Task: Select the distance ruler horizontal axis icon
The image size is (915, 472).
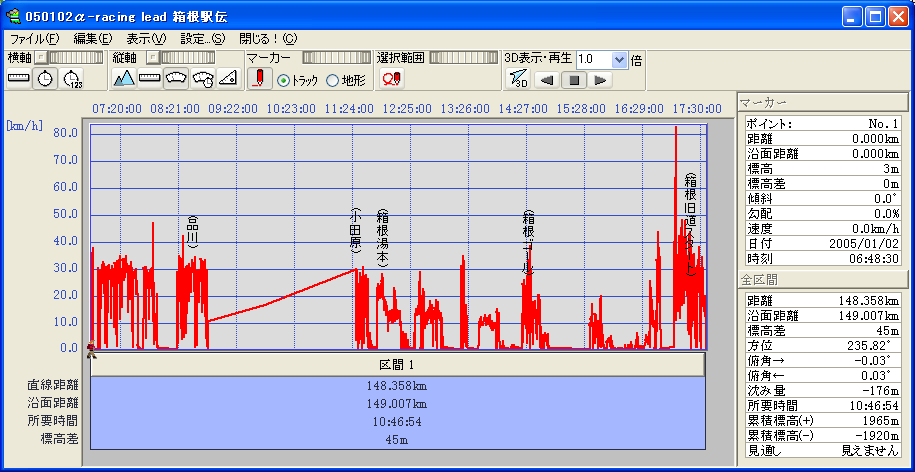Action: coord(19,79)
